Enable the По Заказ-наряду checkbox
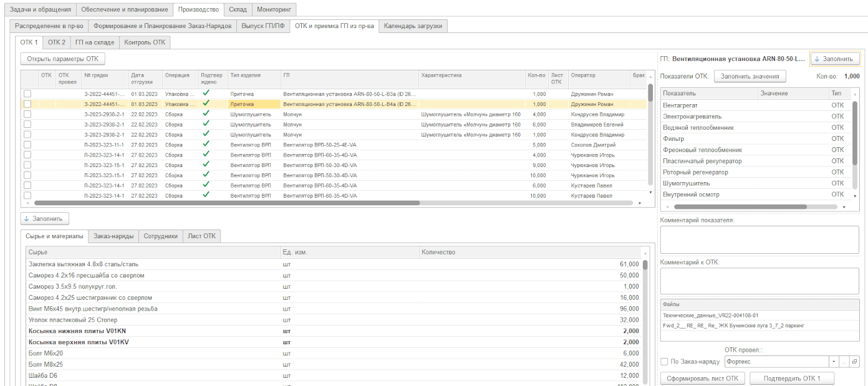Screen dimensions: 868x386 click(664, 362)
